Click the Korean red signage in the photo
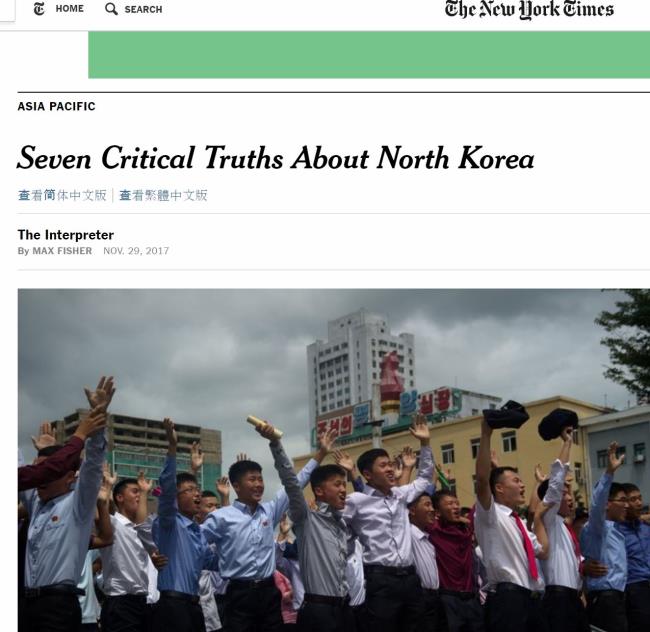The image size is (650, 632). [334, 427]
